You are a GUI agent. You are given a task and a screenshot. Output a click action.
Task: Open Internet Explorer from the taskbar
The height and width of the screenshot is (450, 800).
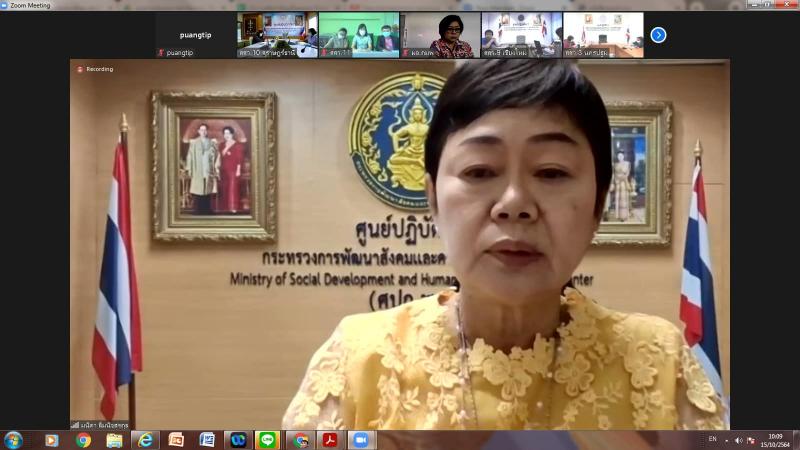click(145, 440)
